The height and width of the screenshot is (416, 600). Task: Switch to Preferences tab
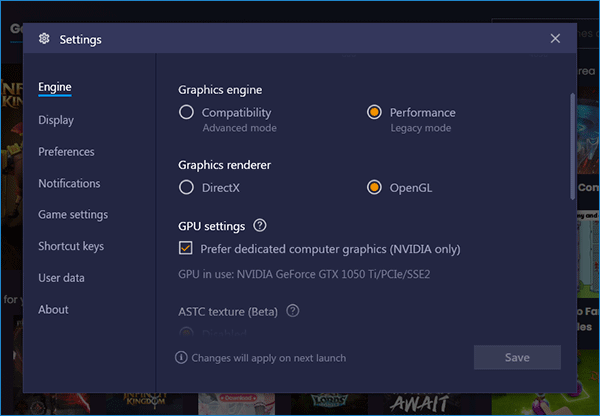click(x=66, y=152)
